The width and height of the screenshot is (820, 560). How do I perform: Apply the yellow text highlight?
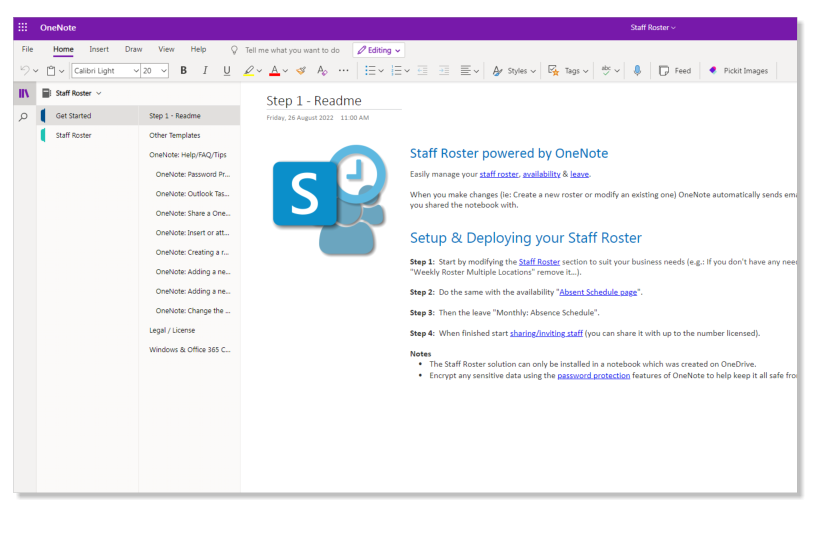tap(248, 71)
